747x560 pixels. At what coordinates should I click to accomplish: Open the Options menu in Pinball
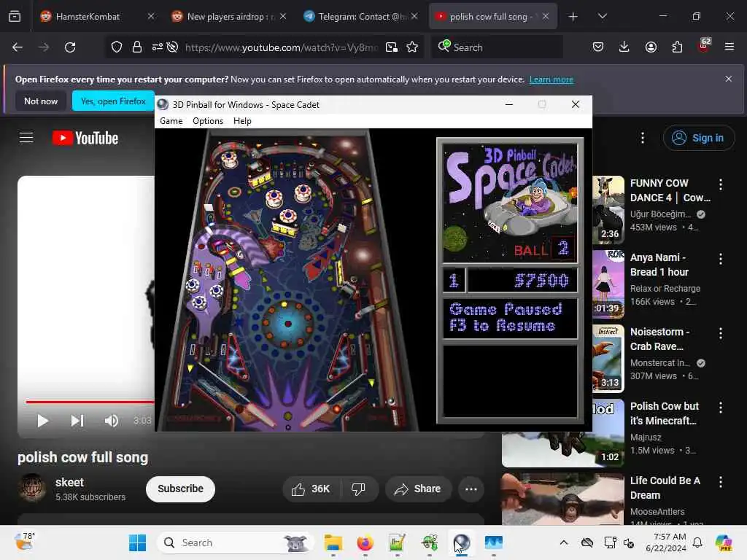208,121
